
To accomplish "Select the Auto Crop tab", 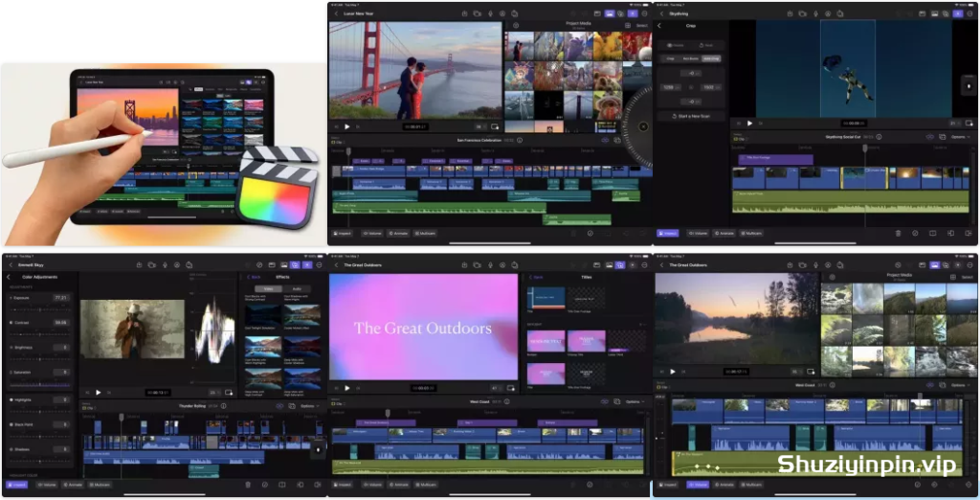I will pos(711,58).
